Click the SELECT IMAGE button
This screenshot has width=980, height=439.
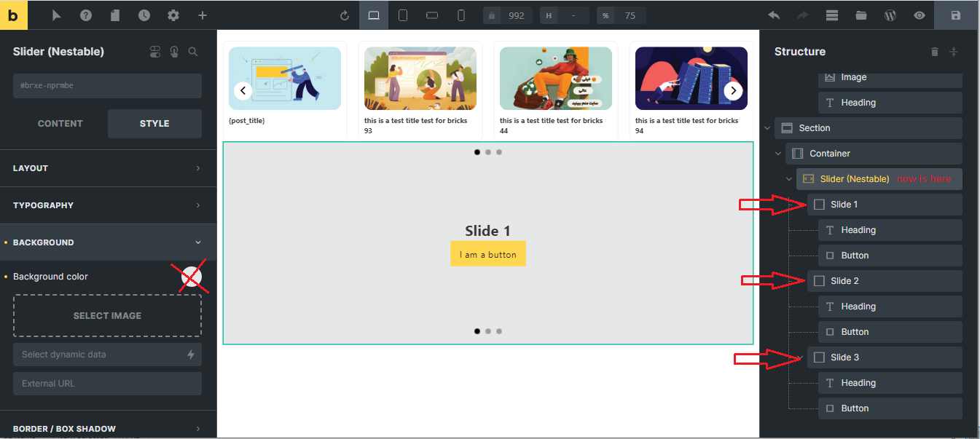coord(107,315)
